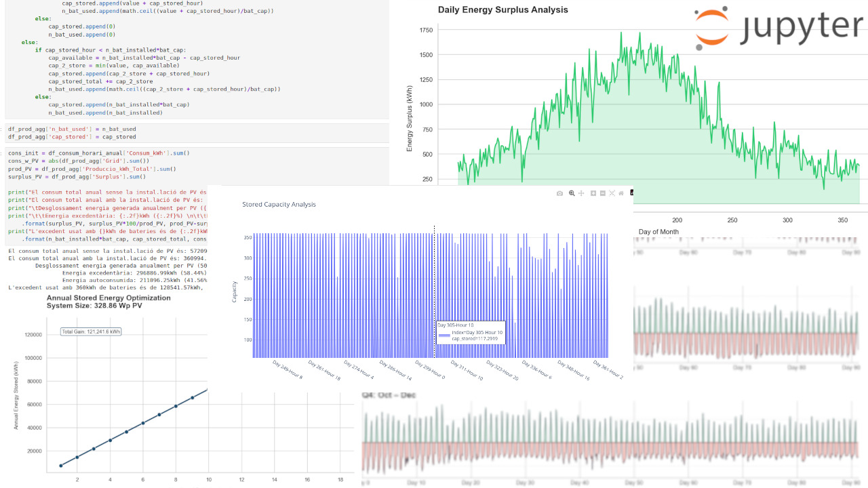
Task: Click the 'Total Gain: 121,241.6 kWh' annotation
Action: point(91,331)
